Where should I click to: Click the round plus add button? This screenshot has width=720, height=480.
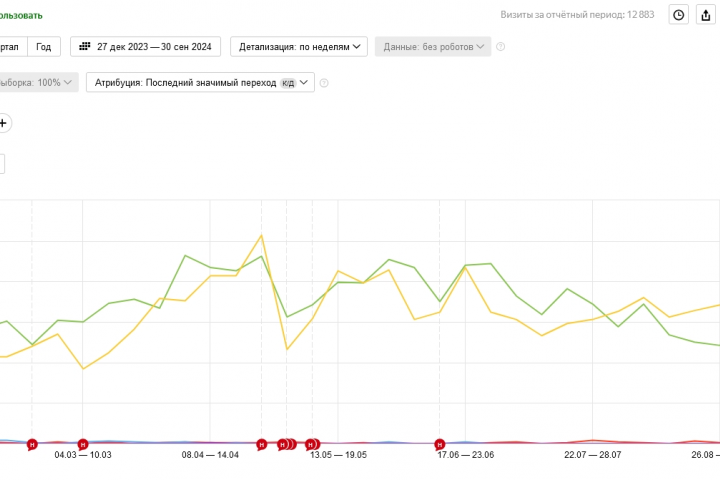[x=3, y=123]
